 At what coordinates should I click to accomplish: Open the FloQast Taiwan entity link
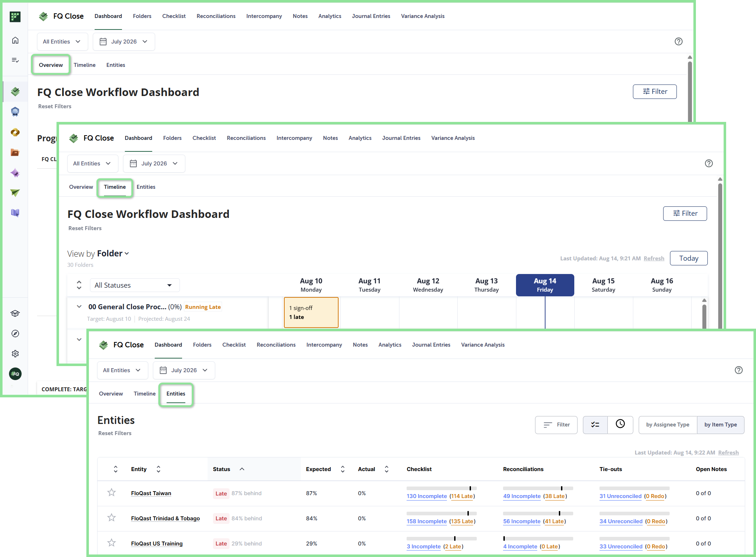(x=151, y=493)
